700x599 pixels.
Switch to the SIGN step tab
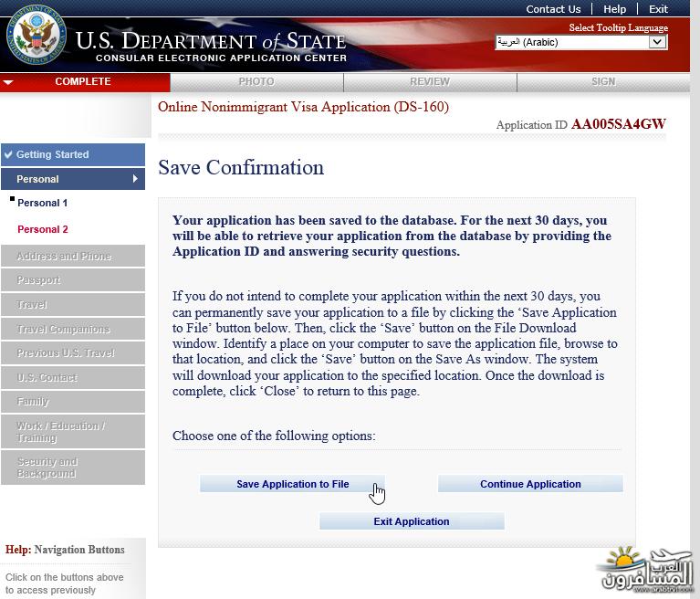[x=603, y=82]
